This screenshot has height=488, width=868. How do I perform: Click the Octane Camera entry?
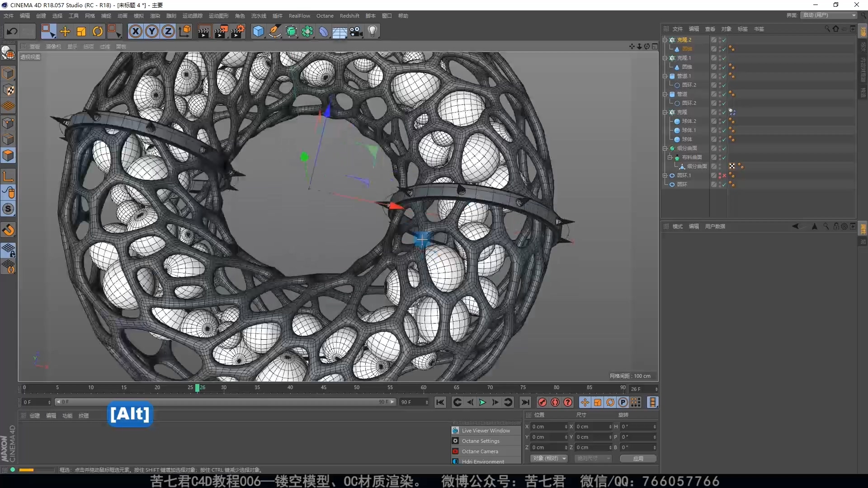pyautogui.click(x=486, y=451)
